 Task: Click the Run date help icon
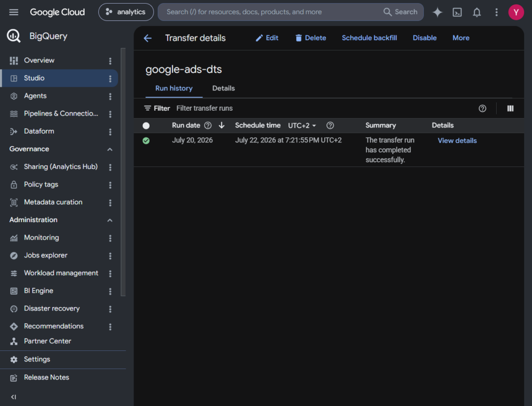pos(208,125)
